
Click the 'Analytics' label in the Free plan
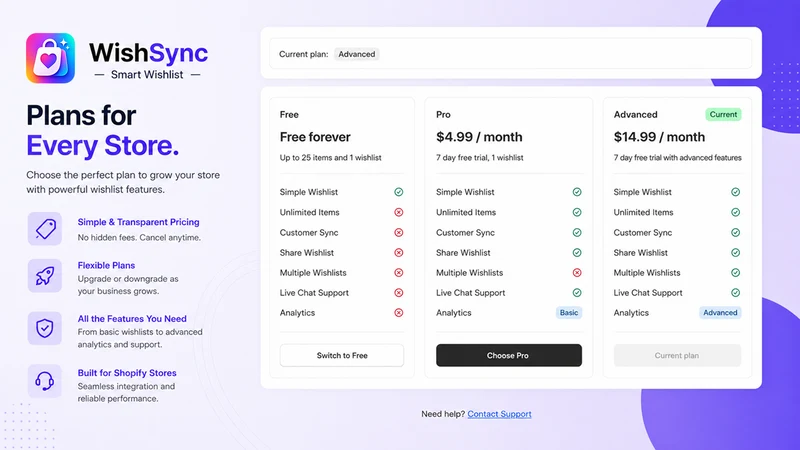point(297,313)
